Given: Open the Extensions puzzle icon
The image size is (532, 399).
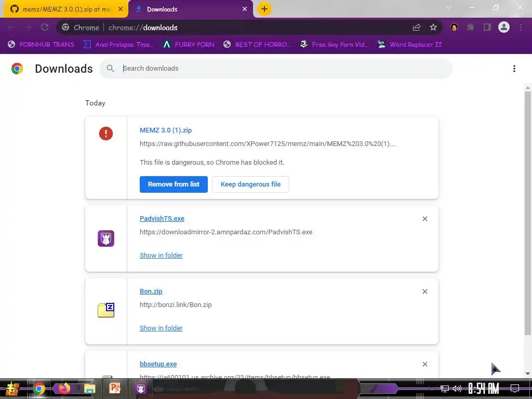Looking at the screenshot, I should pos(471,28).
